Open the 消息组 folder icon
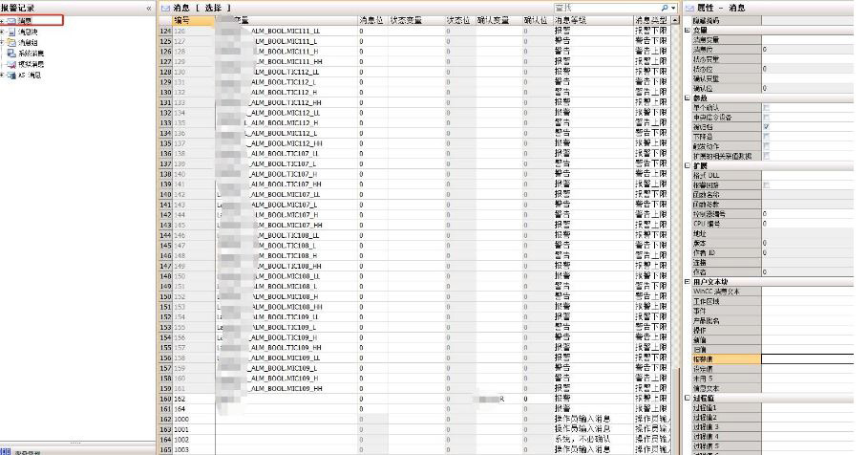This screenshot has width=868, height=455. pos(13,42)
